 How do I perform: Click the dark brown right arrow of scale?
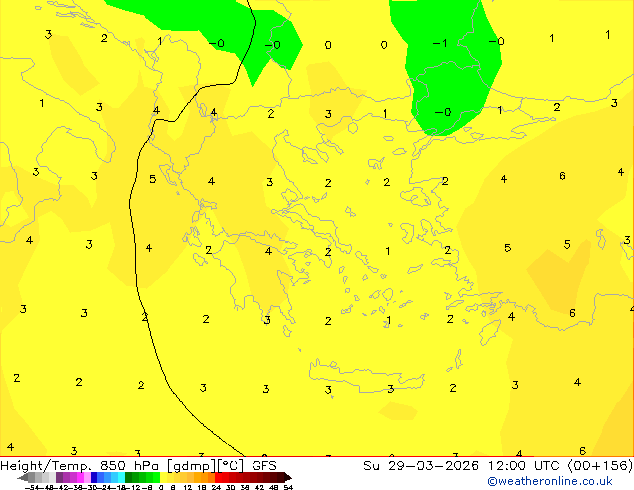[x=288, y=478]
